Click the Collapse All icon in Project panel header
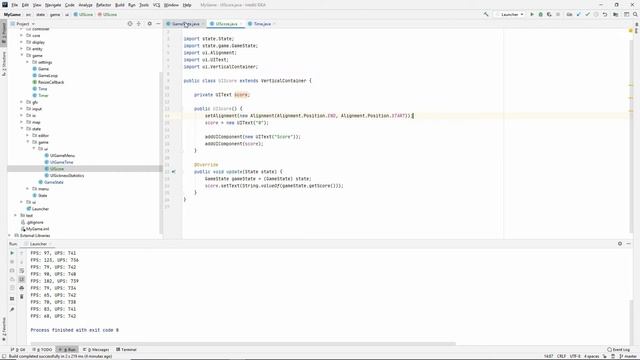640x360 pixels. (x=139, y=24)
